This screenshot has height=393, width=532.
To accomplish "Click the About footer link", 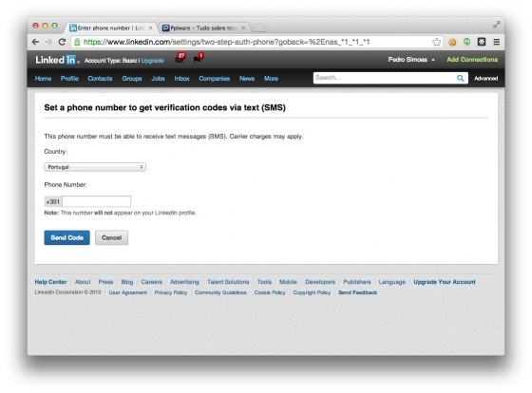I will [83, 282].
